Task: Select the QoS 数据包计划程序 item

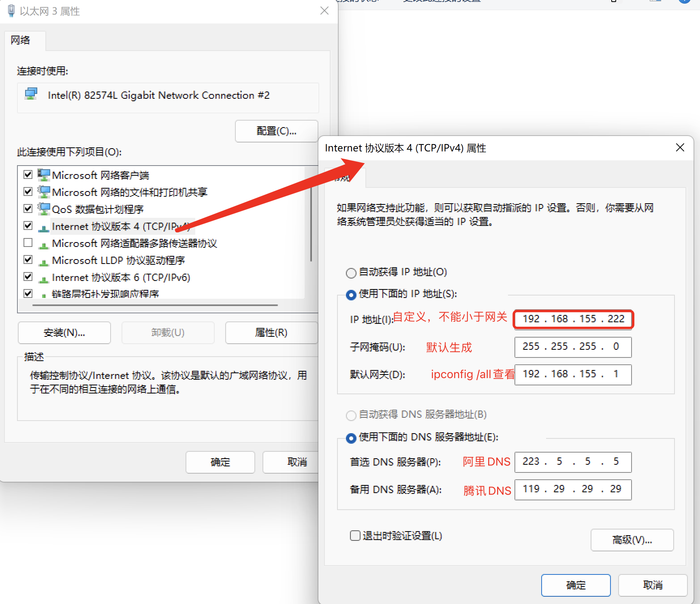Action: pyautogui.click(x=98, y=209)
